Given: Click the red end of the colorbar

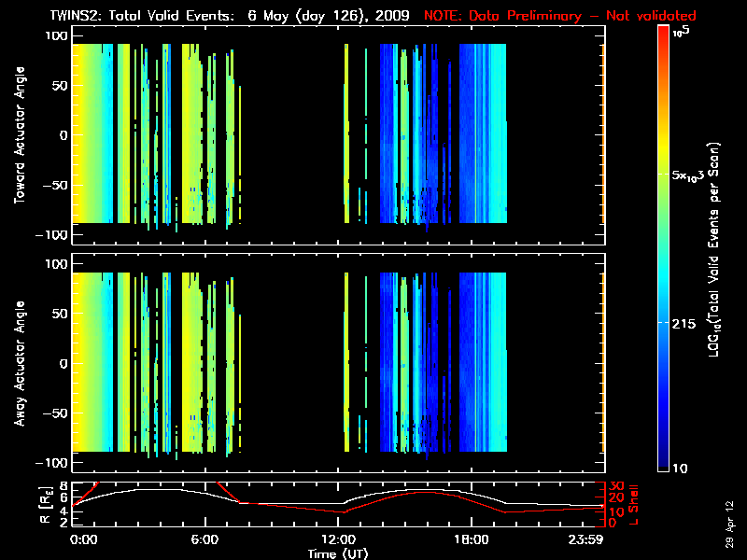Looking at the screenshot, I should (664, 35).
